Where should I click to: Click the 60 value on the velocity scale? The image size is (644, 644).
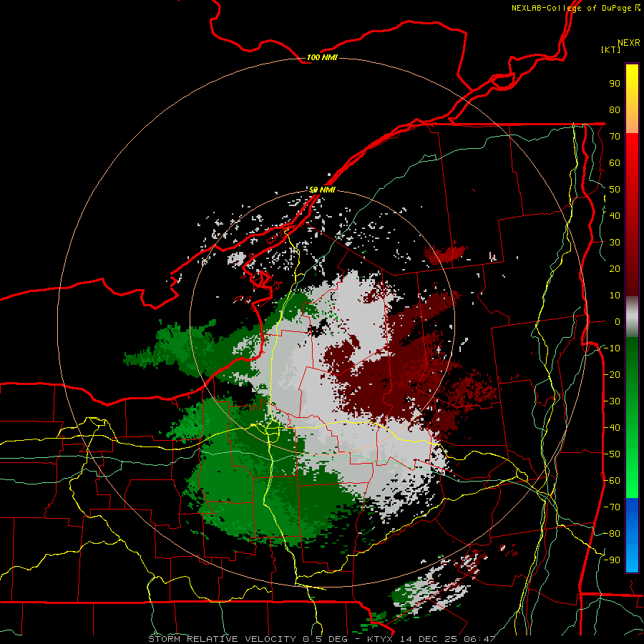point(615,163)
